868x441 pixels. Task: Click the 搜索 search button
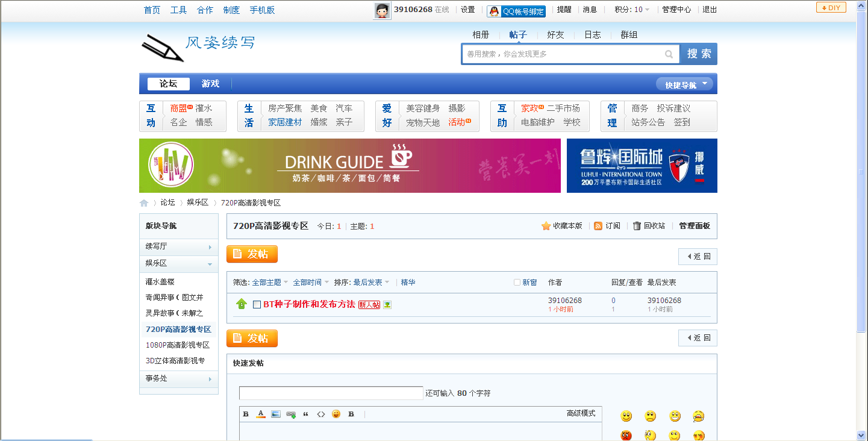pyautogui.click(x=699, y=54)
